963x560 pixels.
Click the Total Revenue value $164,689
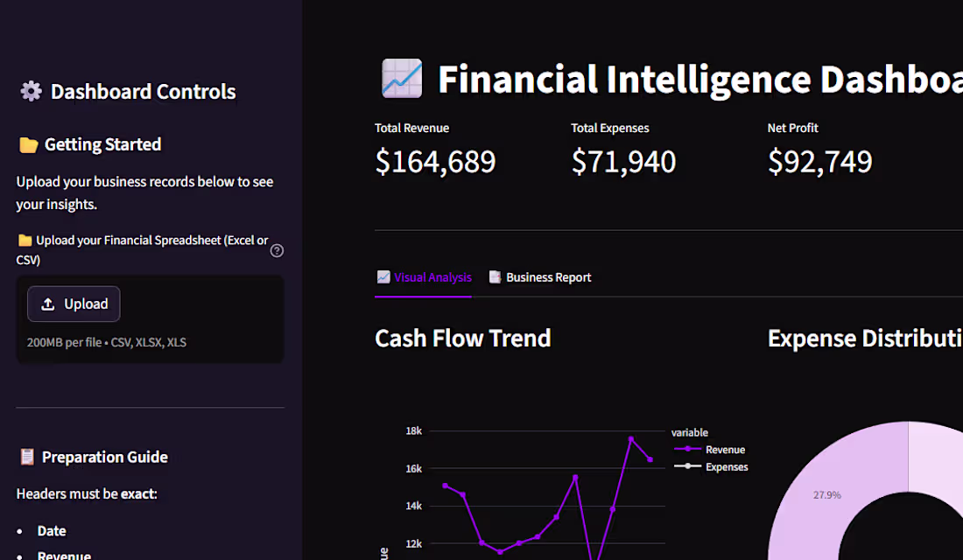(435, 162)
